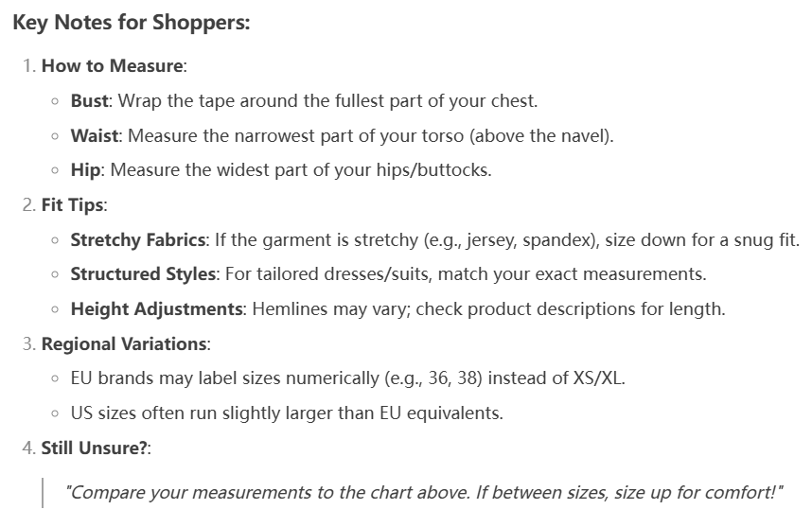Click the 'Structured Styles' bold text
This screenshot has height=527, width=812.
click(144, 274)
